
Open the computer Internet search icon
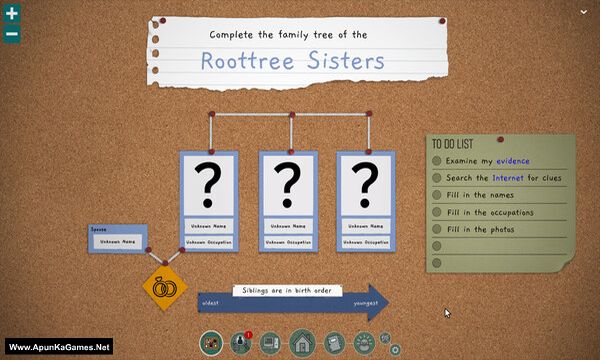pos(271,343)
